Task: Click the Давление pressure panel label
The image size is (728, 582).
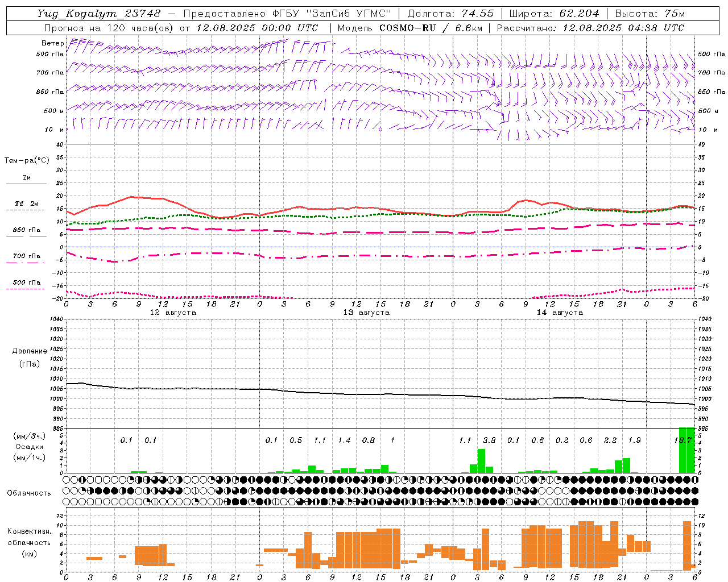Action: pyautogui.click(x=30, y=351)
